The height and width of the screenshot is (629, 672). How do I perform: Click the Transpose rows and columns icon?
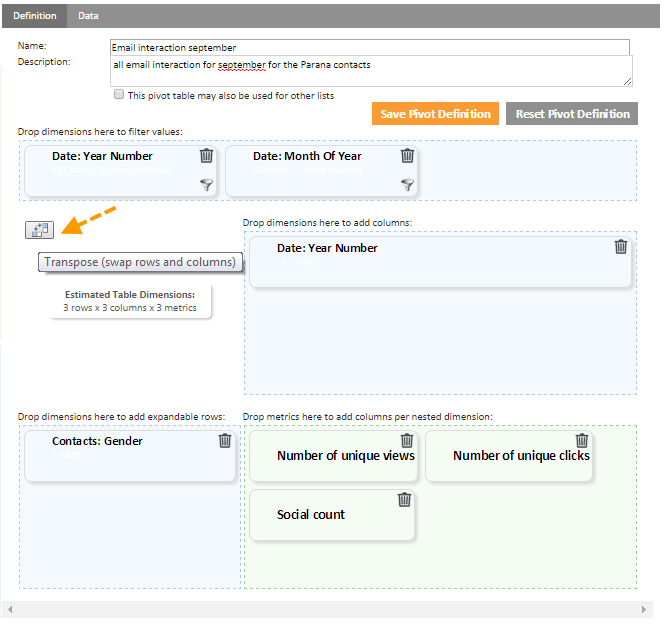click(x=40, y=229)
